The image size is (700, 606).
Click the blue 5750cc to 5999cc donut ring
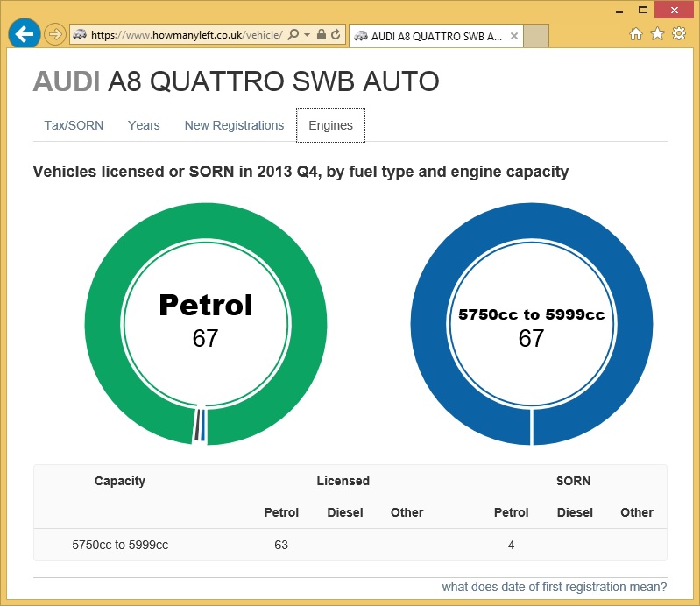coord(531,222)
